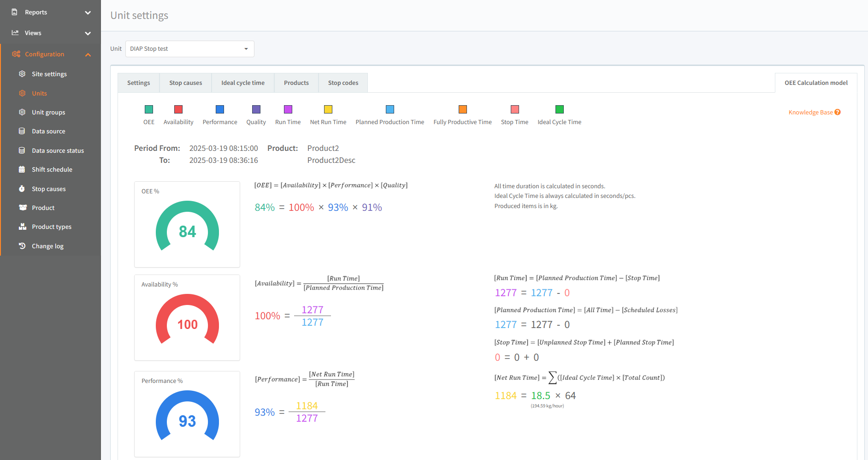
Task: Click the Unit settings page heading
Action: pyautogui.click(x=139, y=15)
